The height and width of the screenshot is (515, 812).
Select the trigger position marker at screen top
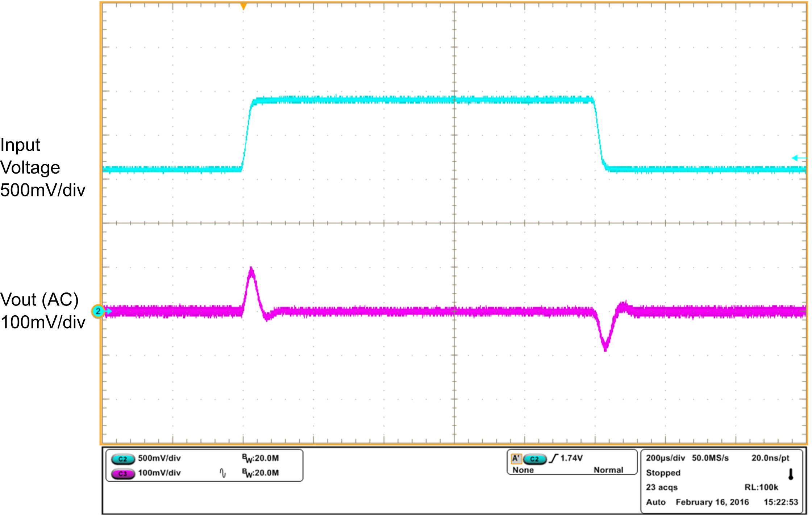tap(243, 7)
